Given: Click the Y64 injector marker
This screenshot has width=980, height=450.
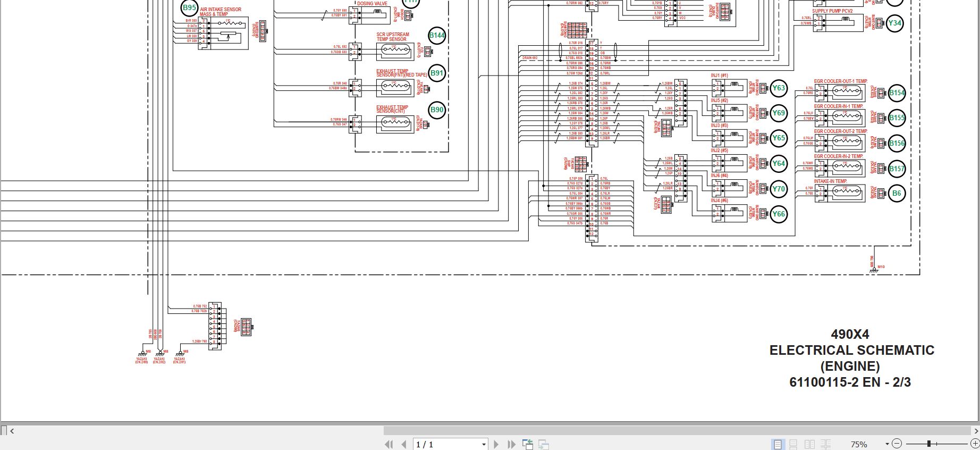Looking at the screenshot, I should [779, 163].
